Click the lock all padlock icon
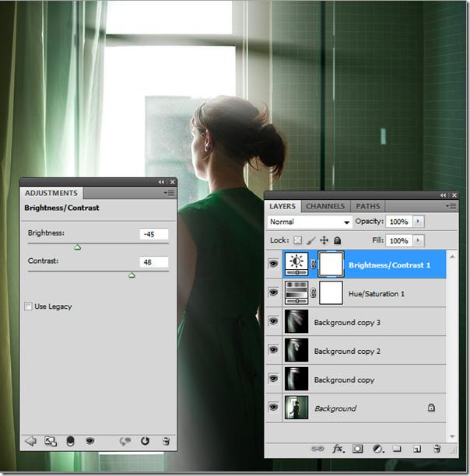470x476 pixels. pyautogui.click(x=337, y=241)
